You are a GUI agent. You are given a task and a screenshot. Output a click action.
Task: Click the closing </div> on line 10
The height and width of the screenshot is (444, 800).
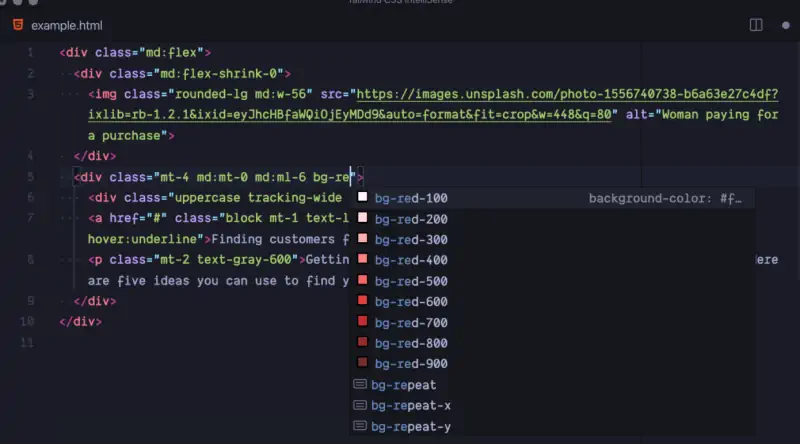click(x=81, y=322)
